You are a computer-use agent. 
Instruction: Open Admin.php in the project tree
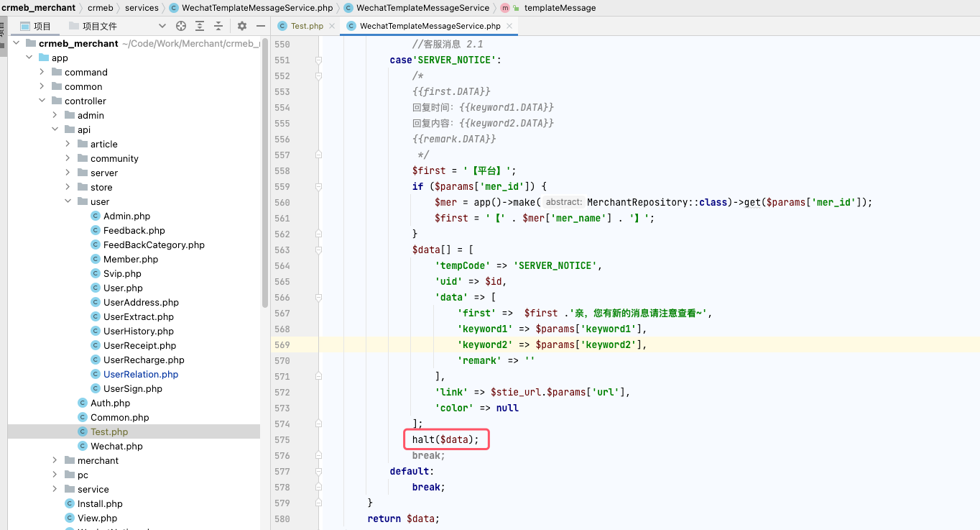(126, 216)
